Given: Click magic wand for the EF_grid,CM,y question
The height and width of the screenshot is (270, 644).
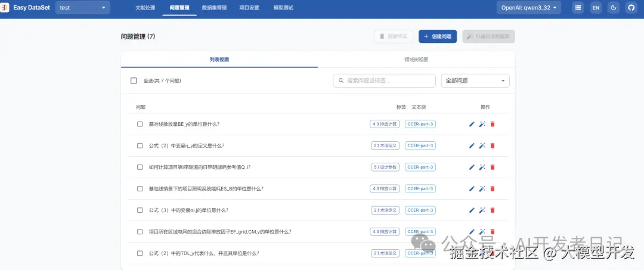Looking at the screenshot, I should click(482, 231).
